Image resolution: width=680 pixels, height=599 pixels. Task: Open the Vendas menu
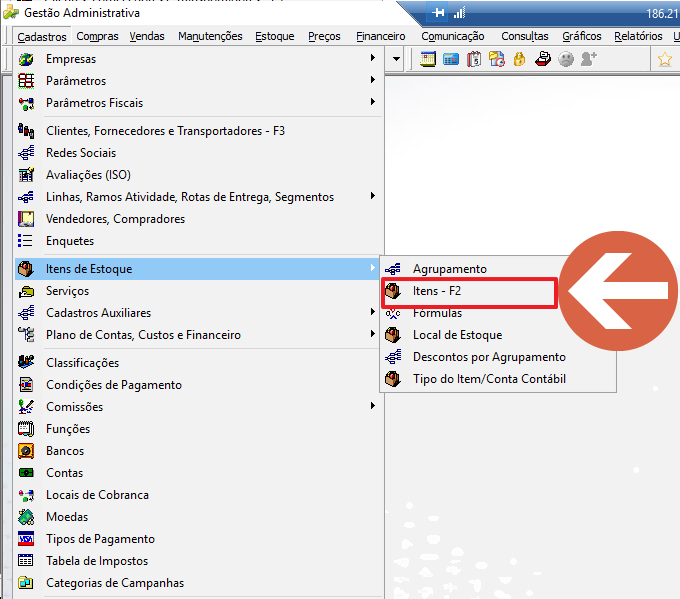(147, 36)
